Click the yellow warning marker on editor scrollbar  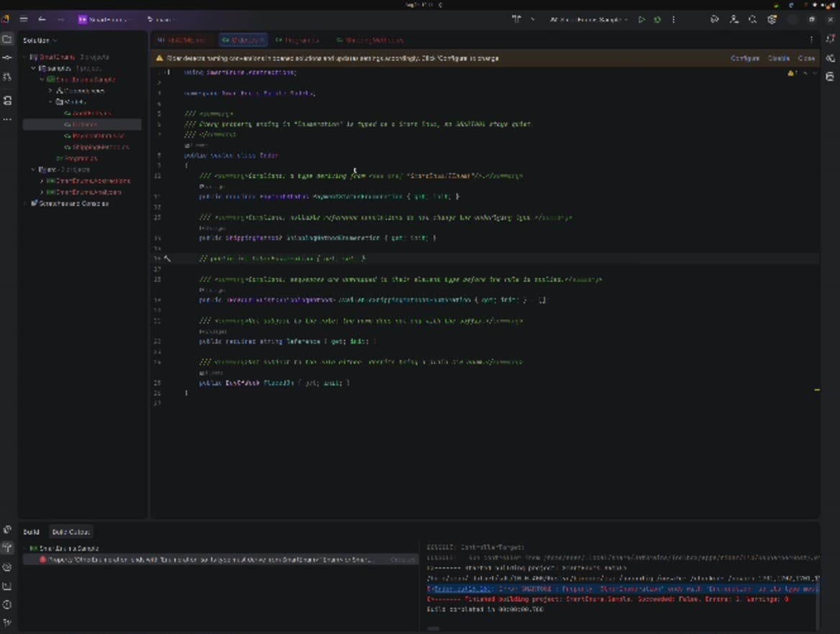pos(817,390)
